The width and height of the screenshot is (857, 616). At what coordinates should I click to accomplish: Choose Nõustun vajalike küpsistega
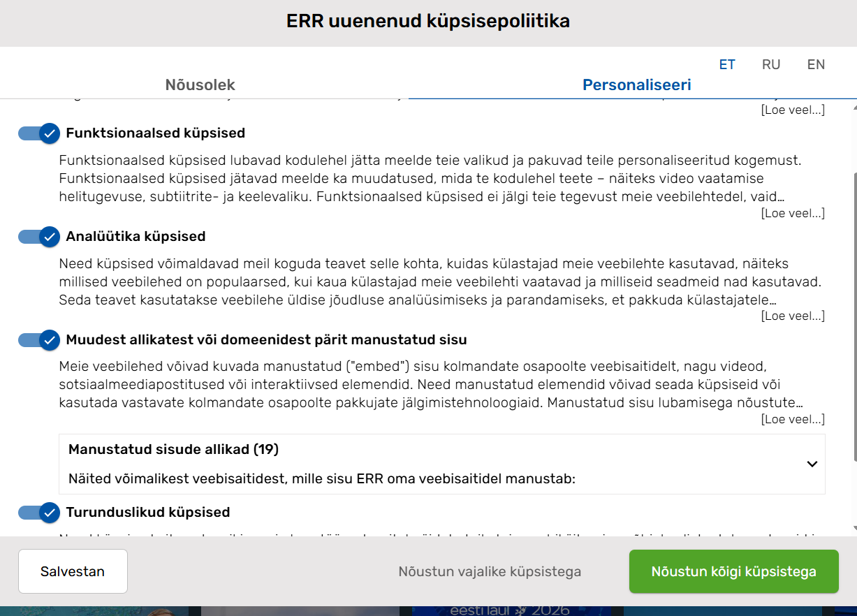click(490, 571)
